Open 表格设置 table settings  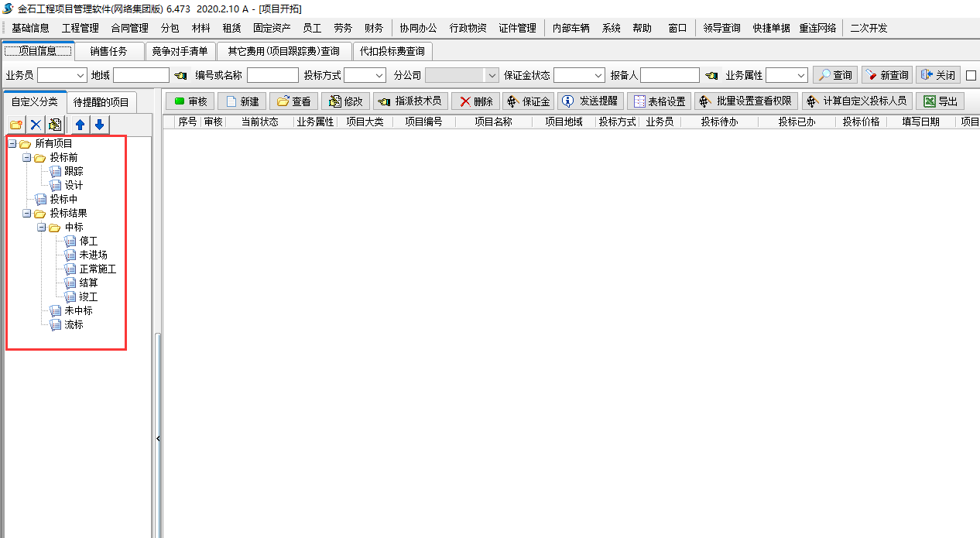(x=659, y=101)
